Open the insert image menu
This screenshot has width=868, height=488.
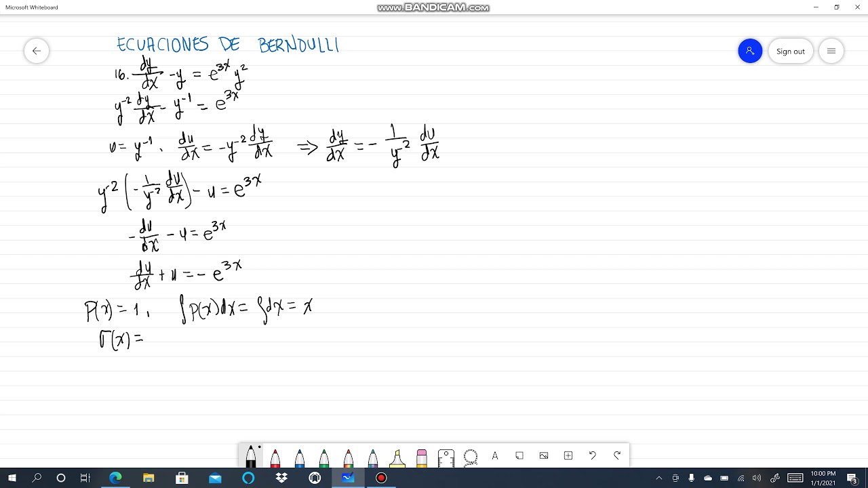544,456
